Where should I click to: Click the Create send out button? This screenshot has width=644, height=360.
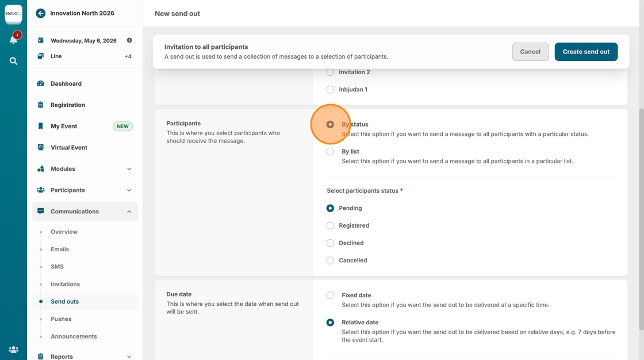tap(586, 52)
